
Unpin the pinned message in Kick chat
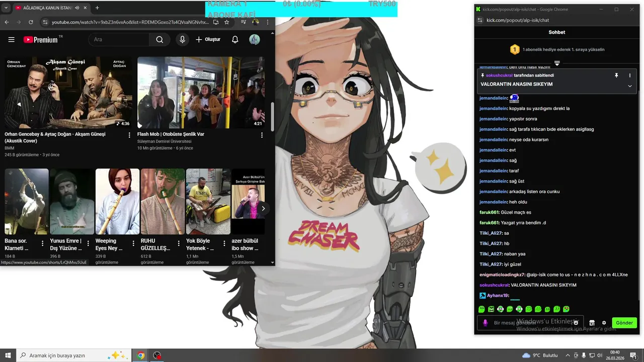click(x=616, y=75)
